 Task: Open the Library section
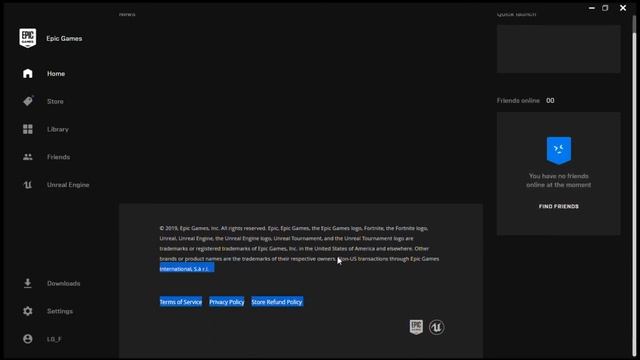pos(58,129)
